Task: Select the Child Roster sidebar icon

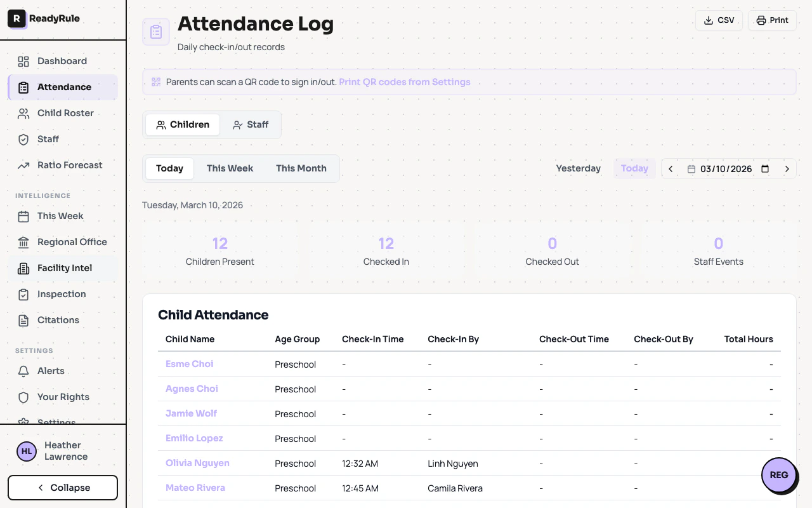Action: 22,113
